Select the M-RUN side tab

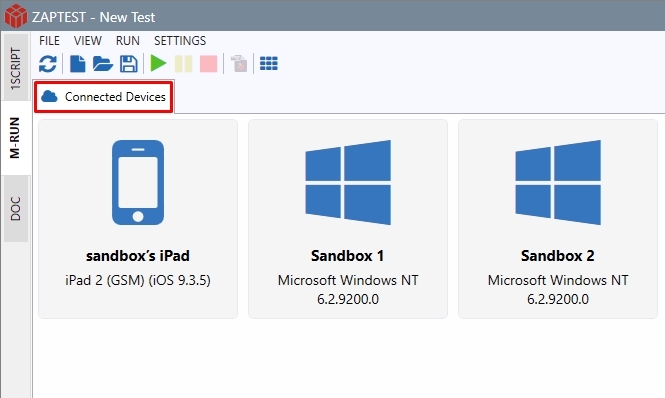coord(16,138)
